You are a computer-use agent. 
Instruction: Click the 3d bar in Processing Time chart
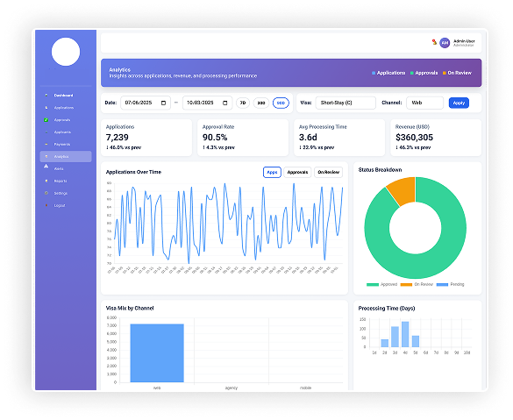395,337
